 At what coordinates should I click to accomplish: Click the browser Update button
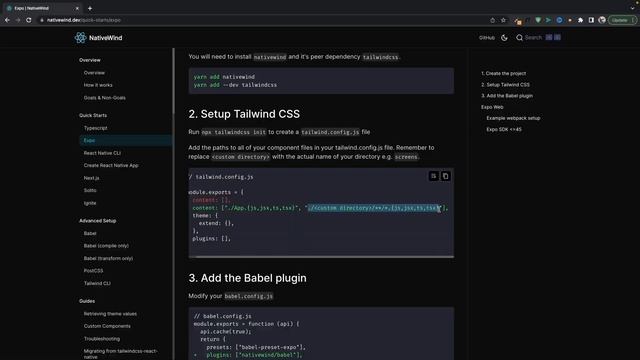tap(622, 20)
